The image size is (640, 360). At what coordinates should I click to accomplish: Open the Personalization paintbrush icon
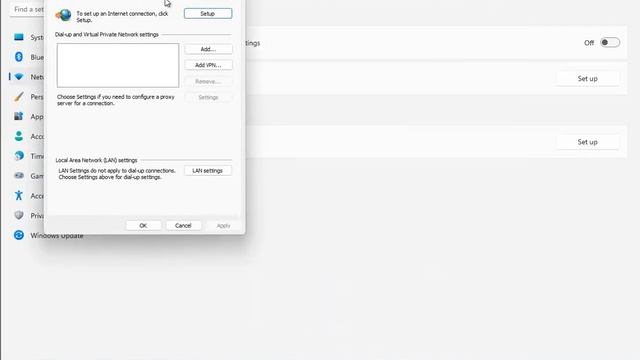pyautogui.click(x=19, y=96)
